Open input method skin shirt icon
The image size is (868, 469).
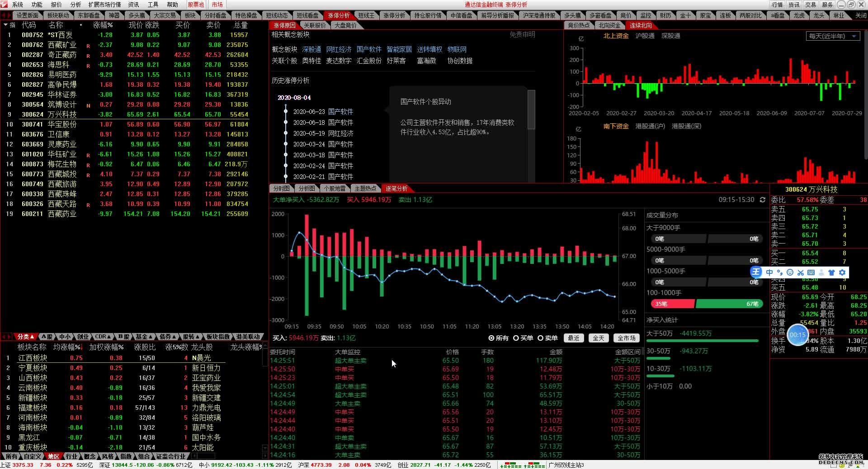click(831, 272)
